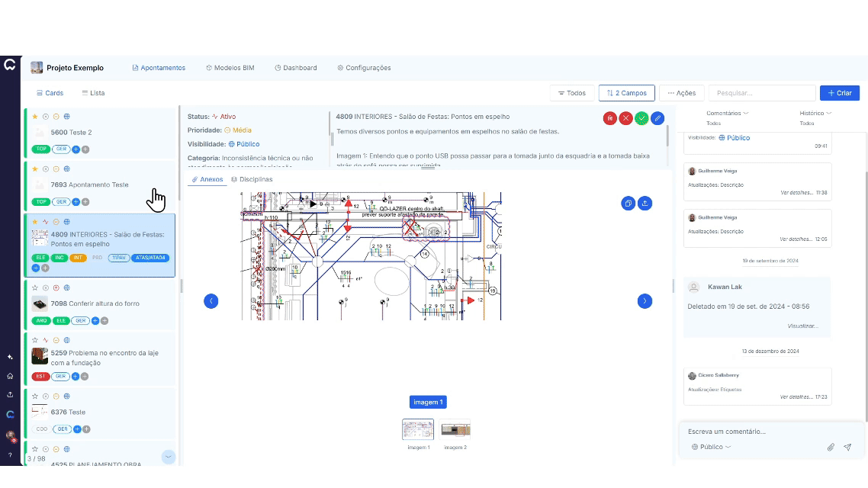Toggle the favorite star on card 5600
The image size is (868, 488).
pyautogui.click(x=35, y=117)
